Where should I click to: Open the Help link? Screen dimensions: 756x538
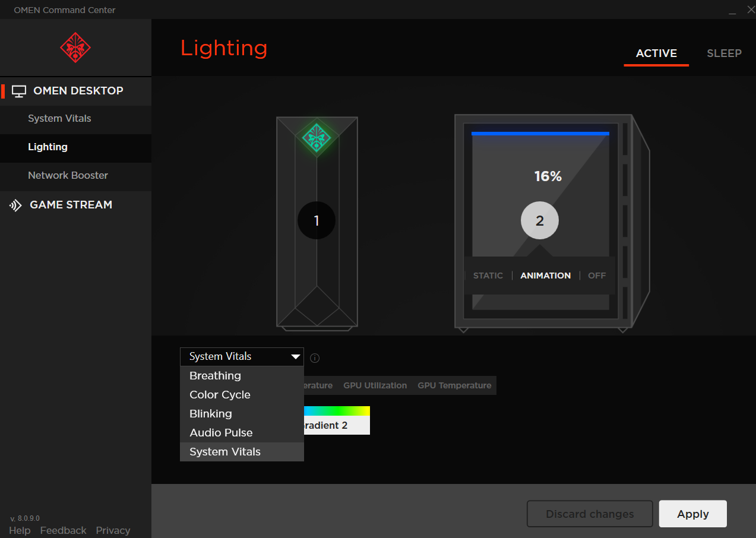pyautogui.click(x=20, y=530)
